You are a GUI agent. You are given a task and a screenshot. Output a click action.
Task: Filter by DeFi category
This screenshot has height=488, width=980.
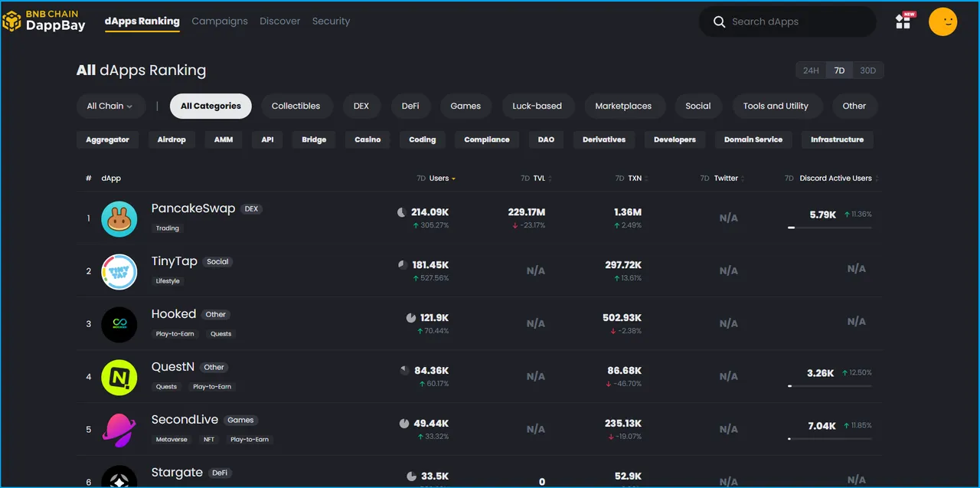[x=410, y=106]
